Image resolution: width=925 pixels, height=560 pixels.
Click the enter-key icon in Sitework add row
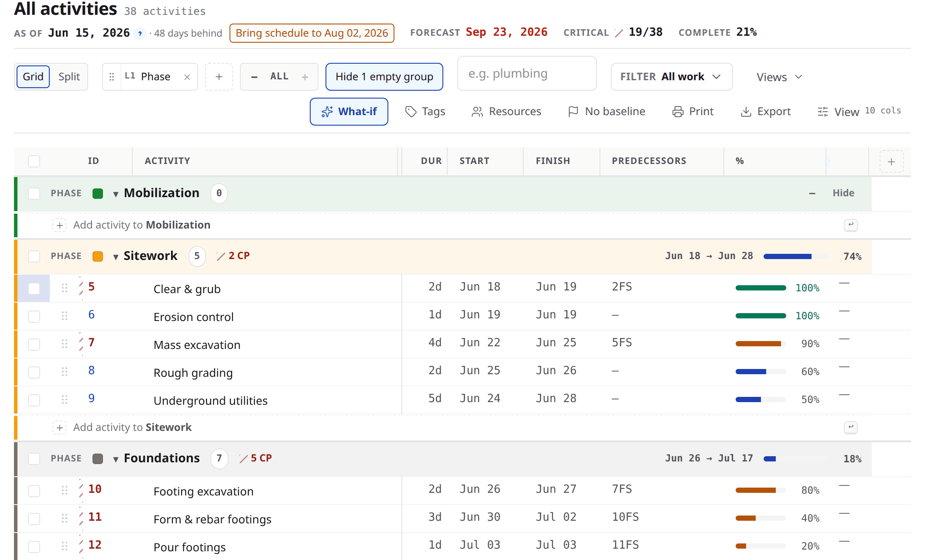click(850, 427)
